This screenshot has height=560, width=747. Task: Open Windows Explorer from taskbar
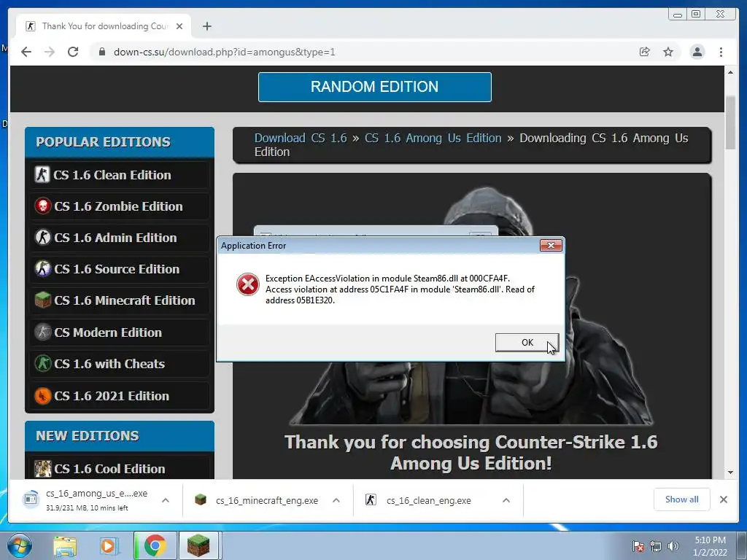point(65,545)
